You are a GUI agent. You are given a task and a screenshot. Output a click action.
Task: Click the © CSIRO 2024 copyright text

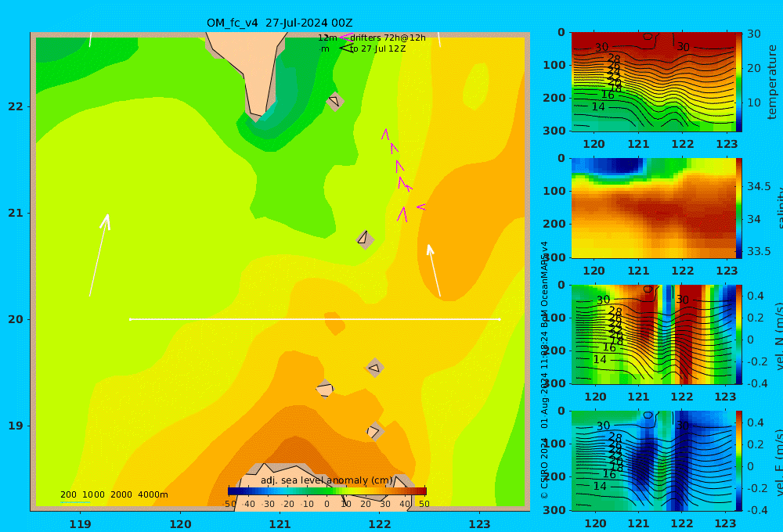tap(544, 469)
